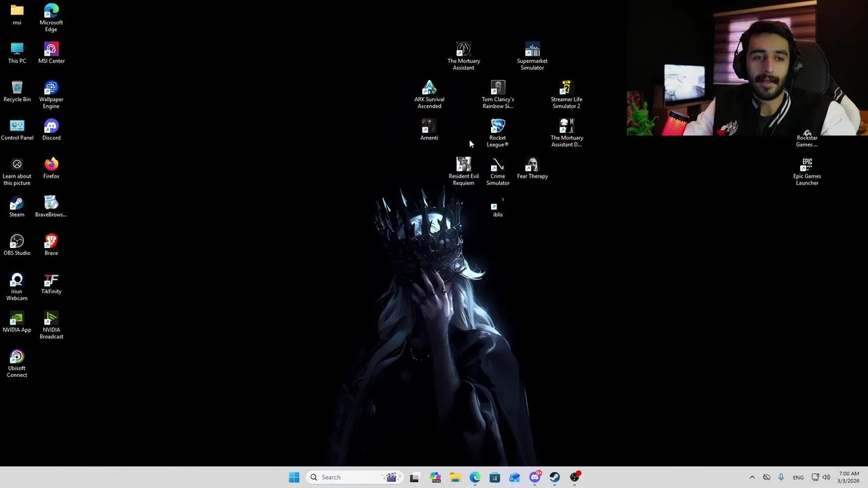Open Control Panel desktop icon
Image resolution: width=868 pixels, height=488 pixels.
[x=17, y=130]
